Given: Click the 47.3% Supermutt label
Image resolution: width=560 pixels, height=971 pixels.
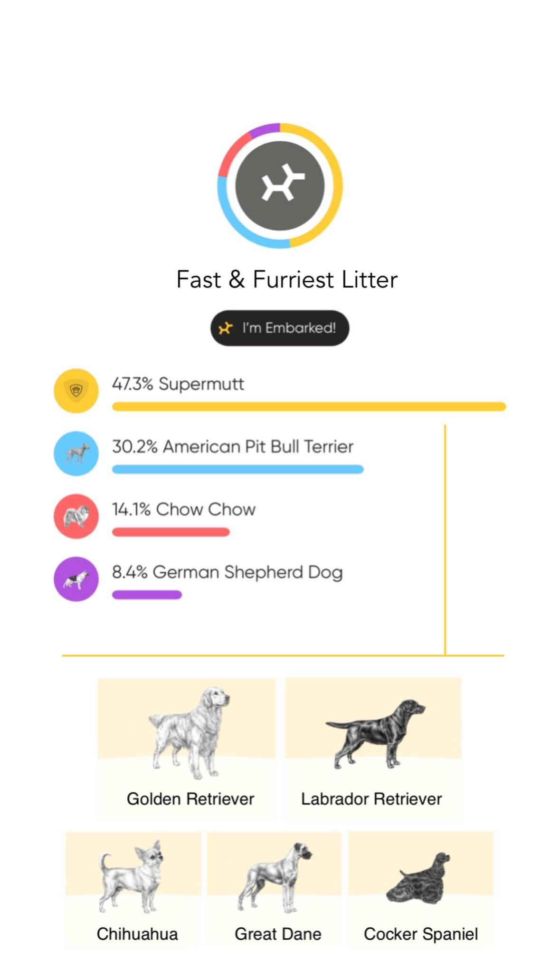Looking at the screenshot, I should (x=178, y=384).
